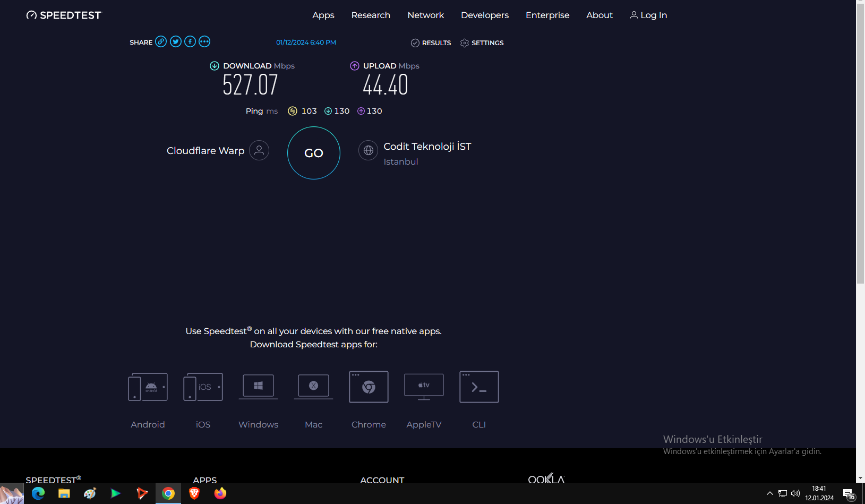The image size is (865, 504).
Task: Open the iOS app download icon
Action: click(x=203, y=387)
